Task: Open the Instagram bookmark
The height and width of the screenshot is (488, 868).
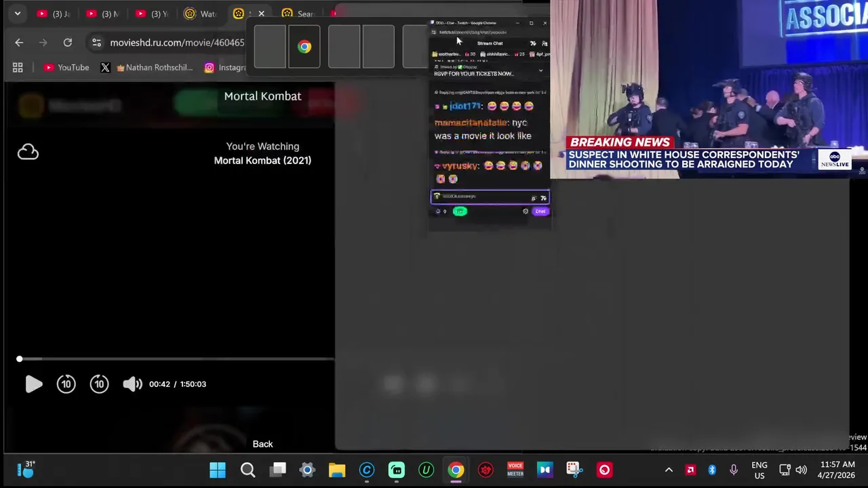Action: pyautogui.click(x=225, y=67)
